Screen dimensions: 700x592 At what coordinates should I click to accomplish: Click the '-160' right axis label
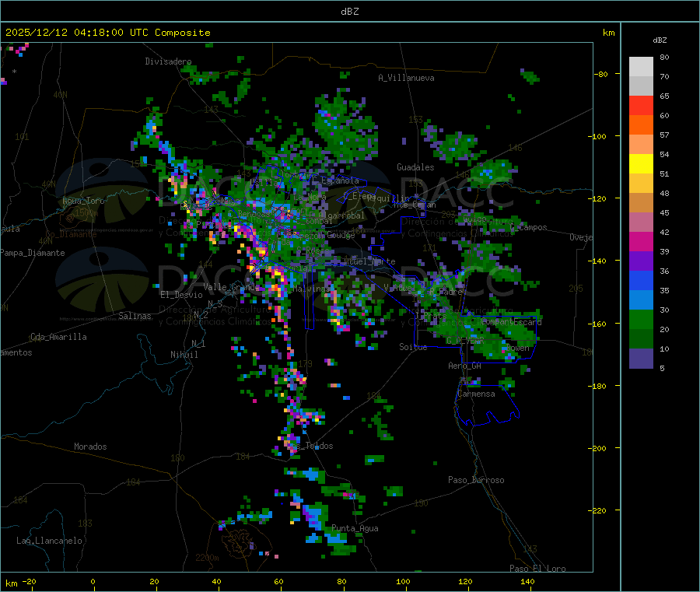[x=597, y=324]
